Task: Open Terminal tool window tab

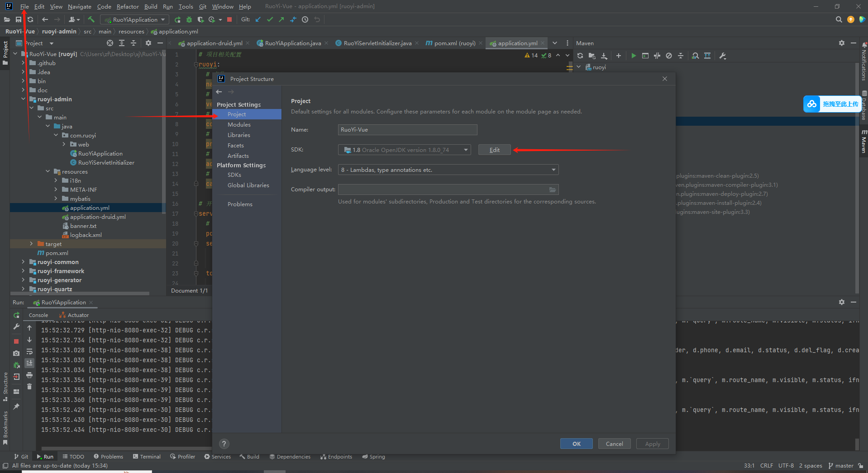Action: (x=147, y=457)
